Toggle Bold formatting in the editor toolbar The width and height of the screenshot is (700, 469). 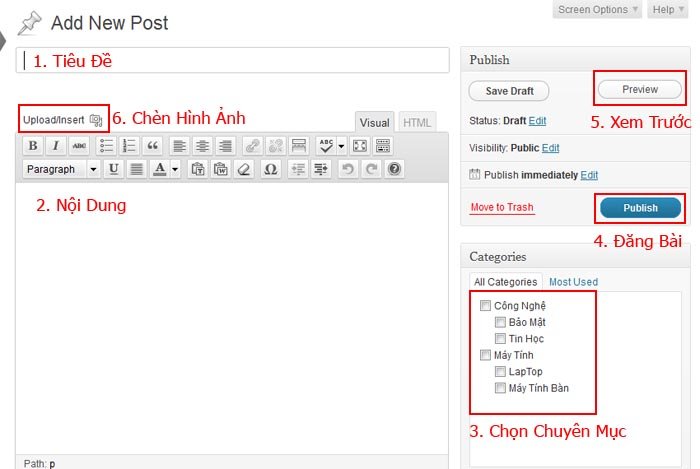click(33, 146)
